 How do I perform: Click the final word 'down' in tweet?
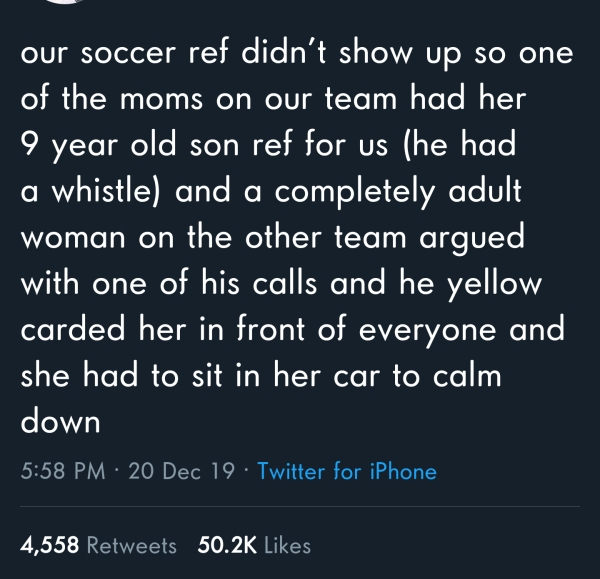(x=60, y=420)
